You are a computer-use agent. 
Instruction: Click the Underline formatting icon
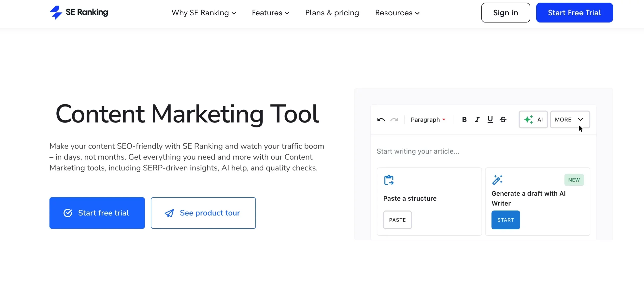point(490,119)
